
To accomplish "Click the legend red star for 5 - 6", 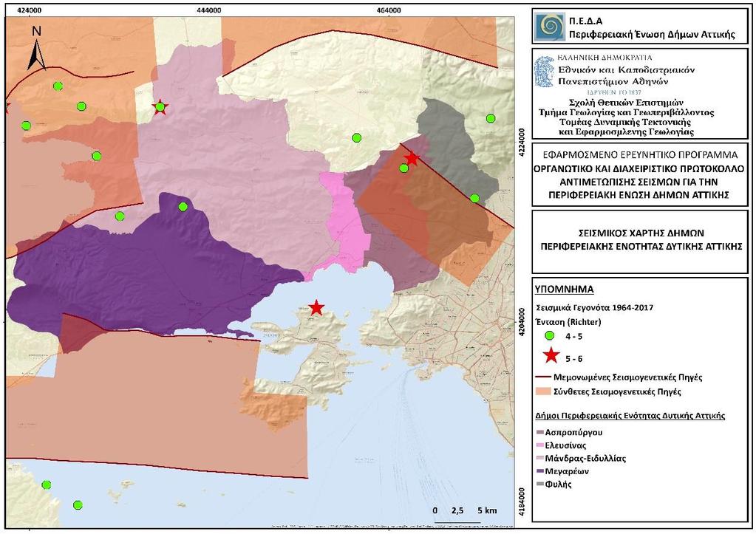I will 551,356.
